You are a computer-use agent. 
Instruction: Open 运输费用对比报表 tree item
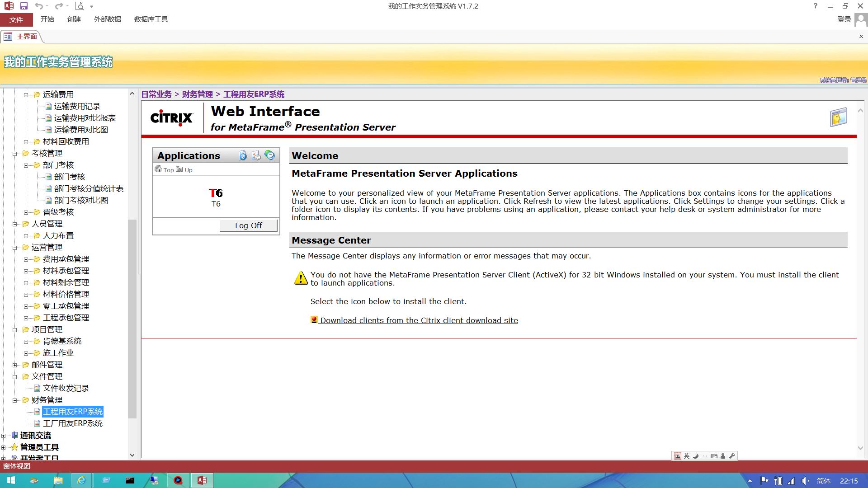(85, 118)
